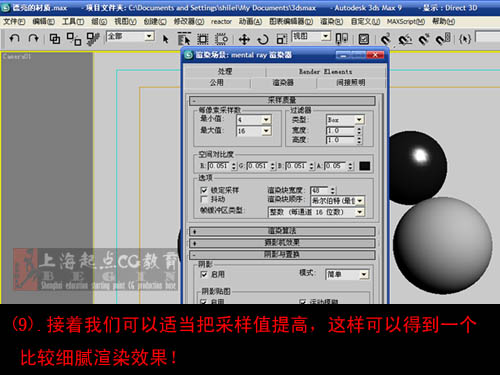Click the Select and Link icon

click(x=55, y=39)
